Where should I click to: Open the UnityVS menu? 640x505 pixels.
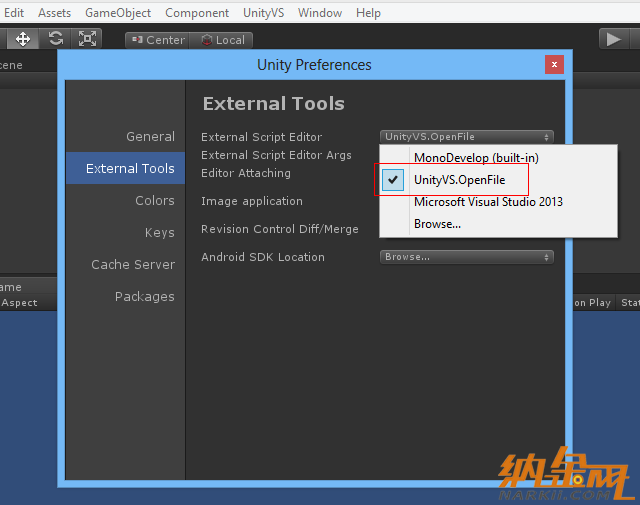point(263,13)
